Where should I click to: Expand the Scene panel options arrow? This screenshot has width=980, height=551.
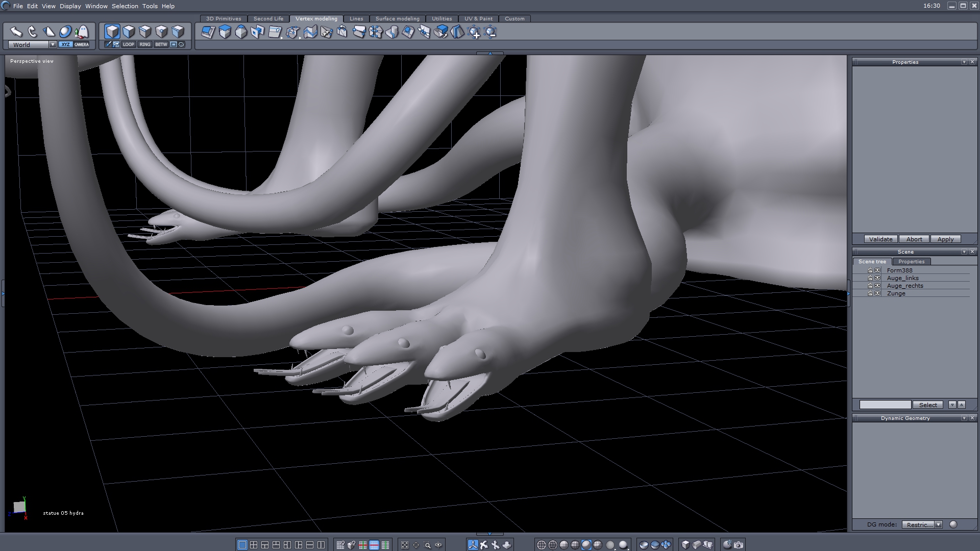[x=964, y=252]
